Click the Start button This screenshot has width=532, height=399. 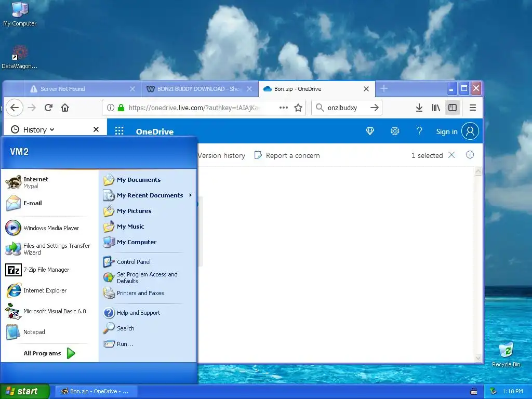tap(25, 391)
